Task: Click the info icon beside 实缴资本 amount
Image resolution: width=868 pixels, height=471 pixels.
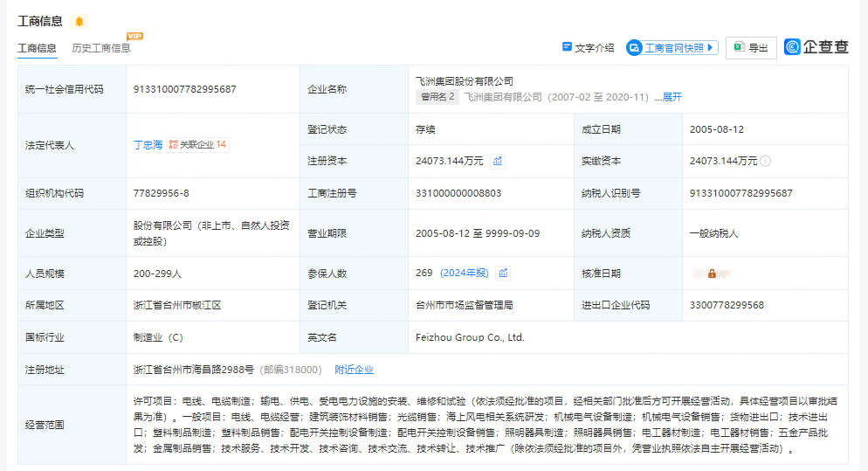Action: (x=766, y=161)
